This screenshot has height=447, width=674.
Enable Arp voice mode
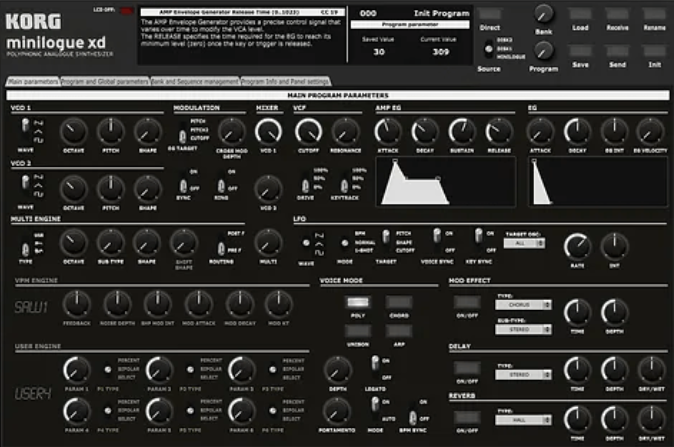click(x=399, y=331)
